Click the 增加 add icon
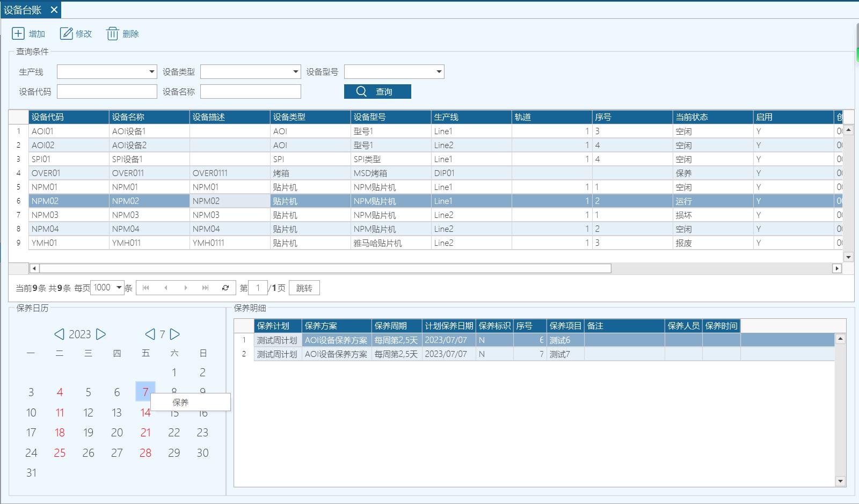Image resolution: width=859 pixels, height=504 pixels. click(x=18, y=34)
